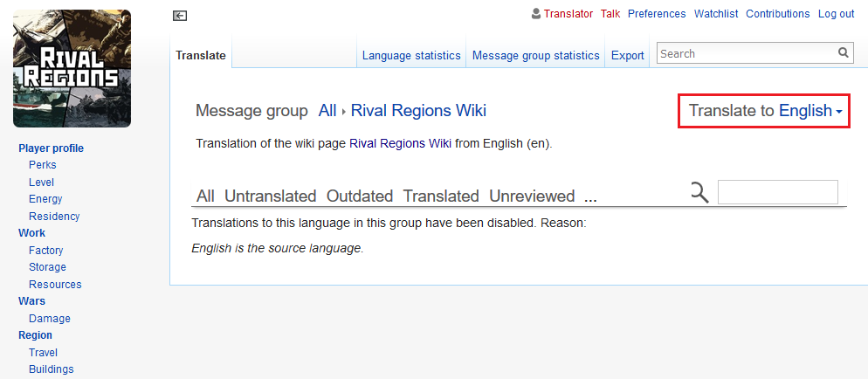Image resolution: width=868 pixels, height=379 pixels.
Task: Switch to the Translate tab
Action: (x=200, y=56)
